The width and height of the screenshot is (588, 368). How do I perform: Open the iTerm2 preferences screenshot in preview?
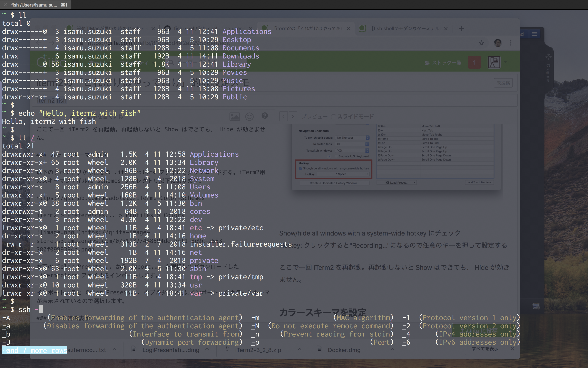(396, 157)
